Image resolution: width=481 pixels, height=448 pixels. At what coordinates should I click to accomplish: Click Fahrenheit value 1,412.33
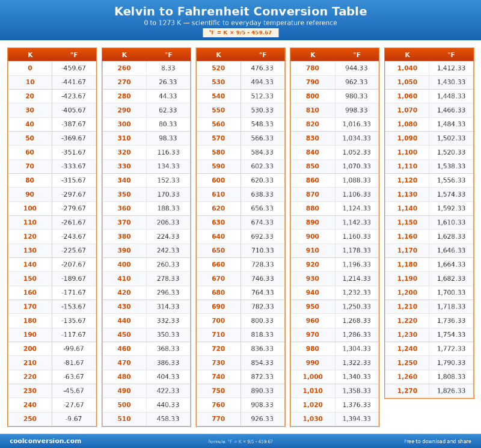pos(452,68)
